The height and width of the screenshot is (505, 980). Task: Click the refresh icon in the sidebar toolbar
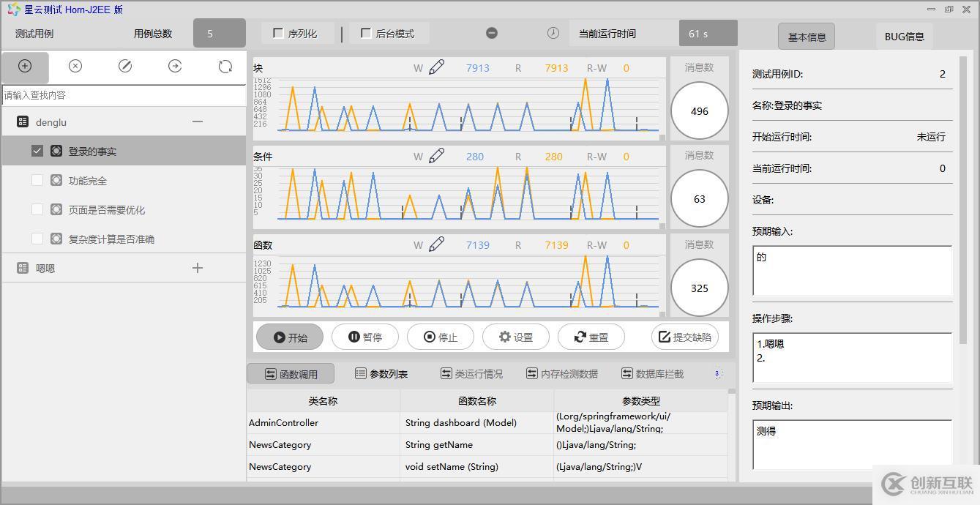(224, 66)
